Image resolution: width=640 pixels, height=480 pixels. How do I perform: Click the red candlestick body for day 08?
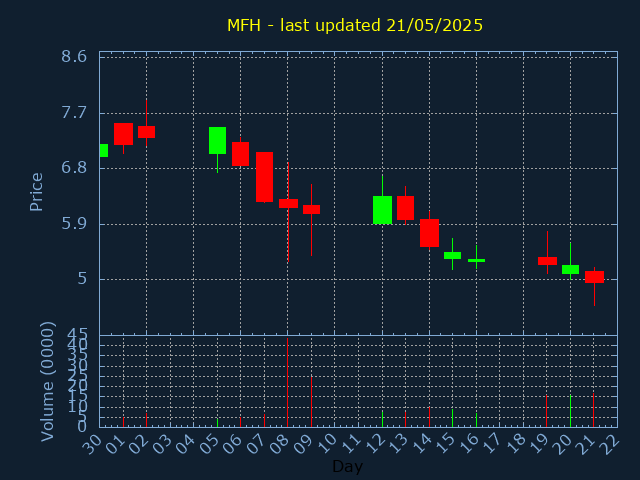pos(288,203)
